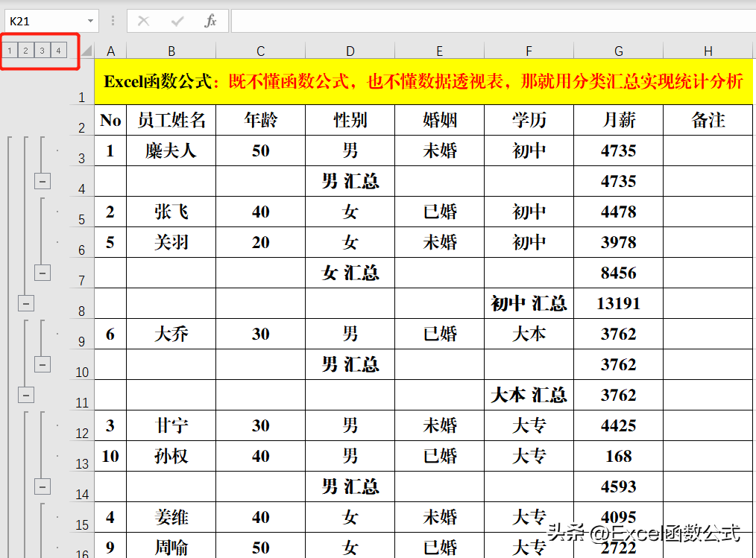
Task: Select column G header
Action: pos(619,51)
